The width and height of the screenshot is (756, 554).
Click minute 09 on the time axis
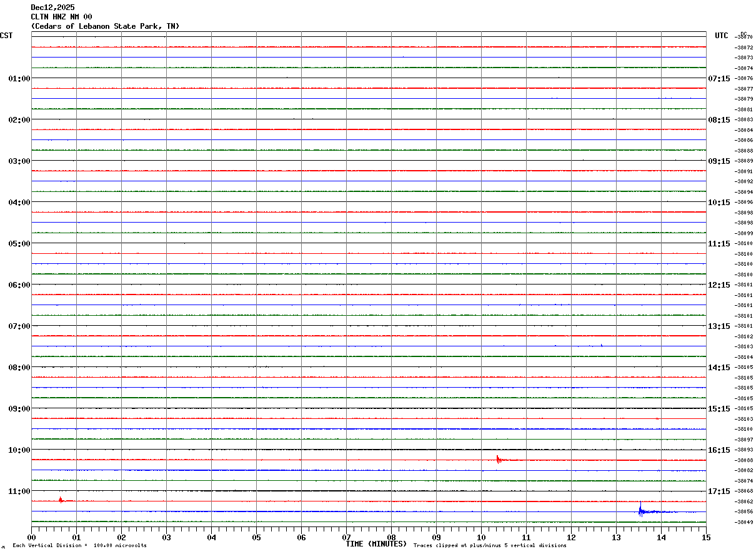436,536
